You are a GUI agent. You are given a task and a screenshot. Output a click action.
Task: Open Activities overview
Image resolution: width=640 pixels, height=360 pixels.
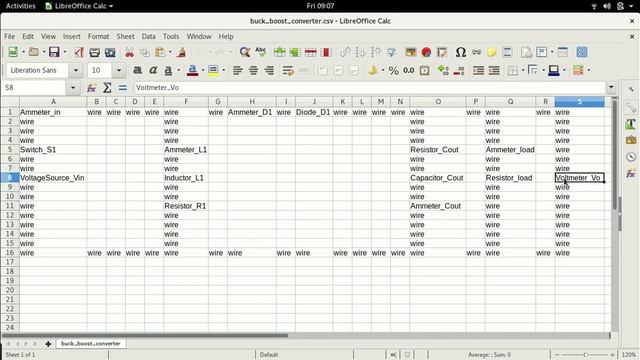[20, 6]
